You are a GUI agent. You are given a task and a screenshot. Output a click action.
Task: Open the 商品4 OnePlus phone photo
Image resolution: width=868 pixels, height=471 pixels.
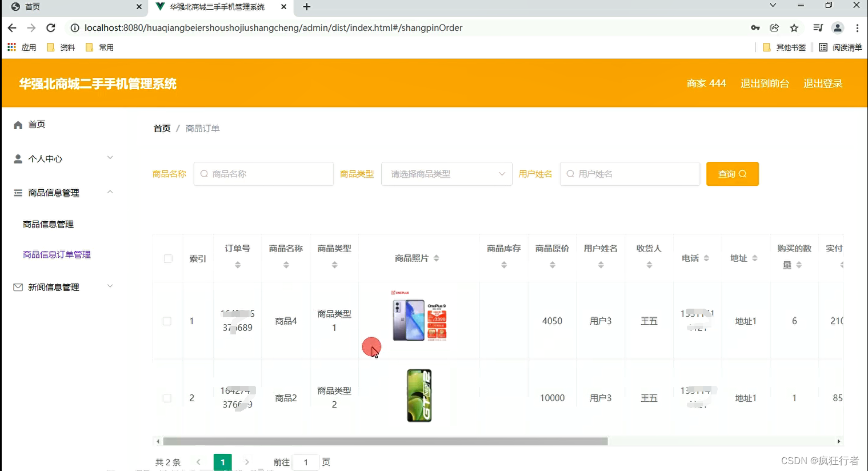[x=419, y=316]
